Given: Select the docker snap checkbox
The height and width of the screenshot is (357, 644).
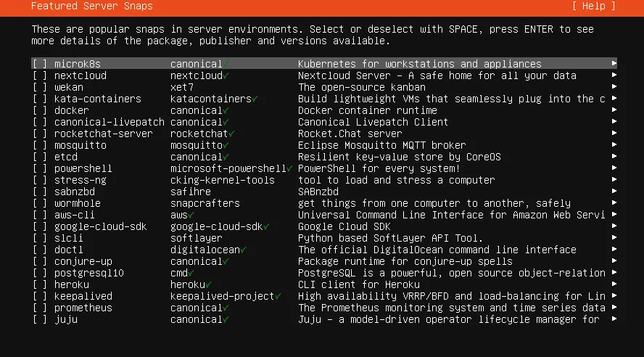Looking at the screenshot, I should (40, 110).
